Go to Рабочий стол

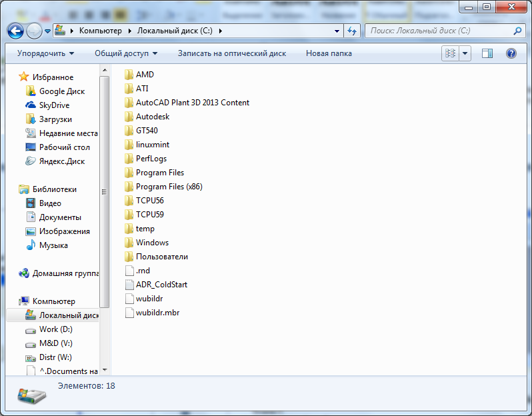click(58, 147)
